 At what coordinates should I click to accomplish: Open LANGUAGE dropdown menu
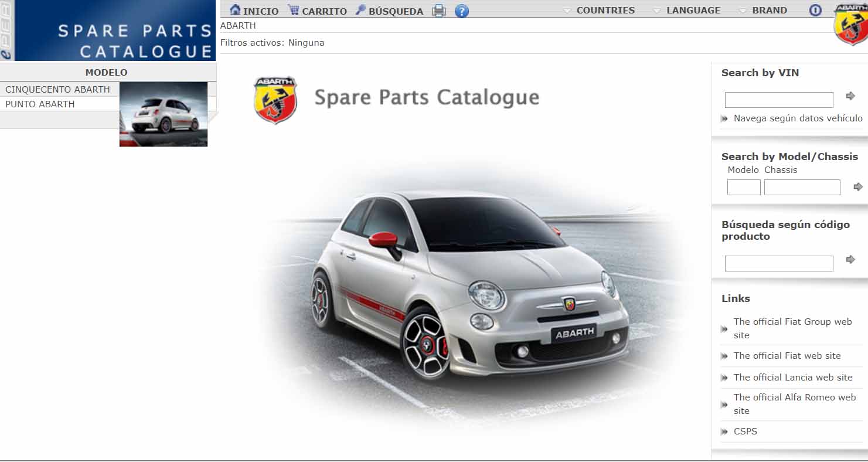click(x=686, y=10)
